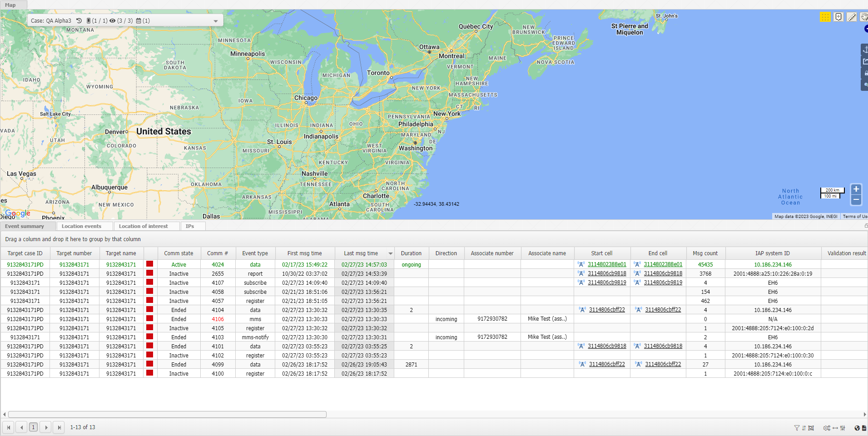Click red color swatch in Active row
This screenshot has width=868, height=436.
tap(149, 264)
